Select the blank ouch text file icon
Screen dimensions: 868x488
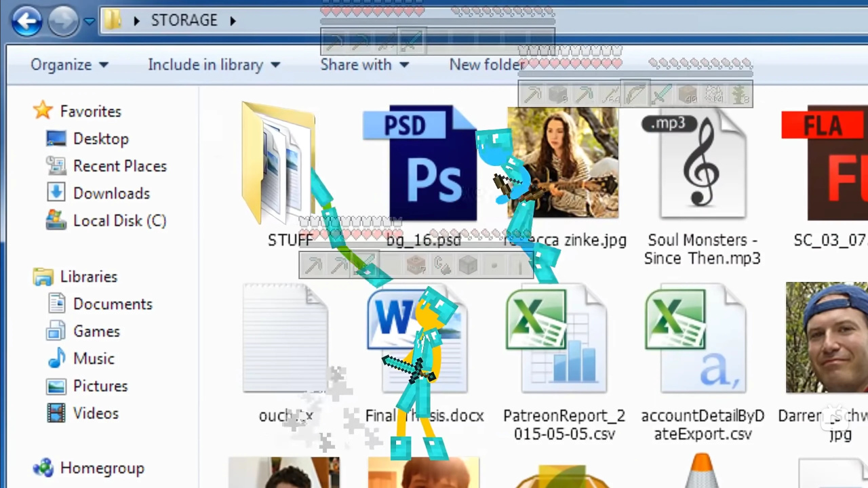(x=285, y=338)
